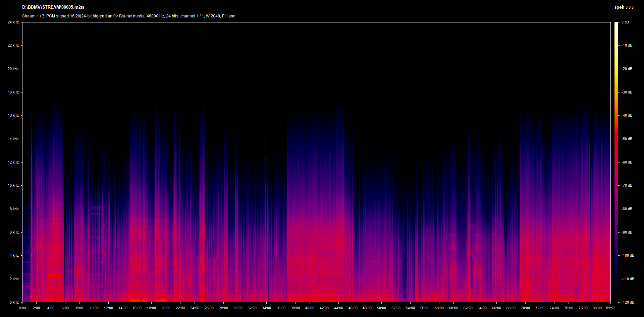Click the 72:00 time axis marker
Image resolution: width=644 pixels, height=317 pixels.
click(540, 308)
